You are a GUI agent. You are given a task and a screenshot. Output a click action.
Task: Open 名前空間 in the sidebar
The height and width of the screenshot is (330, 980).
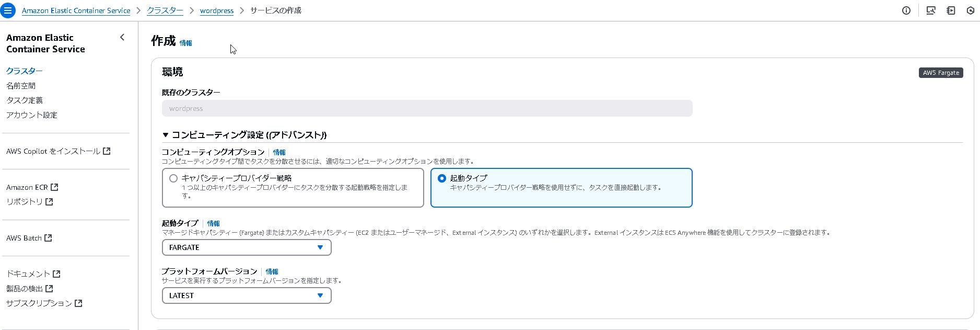click(x=21, y=86)
